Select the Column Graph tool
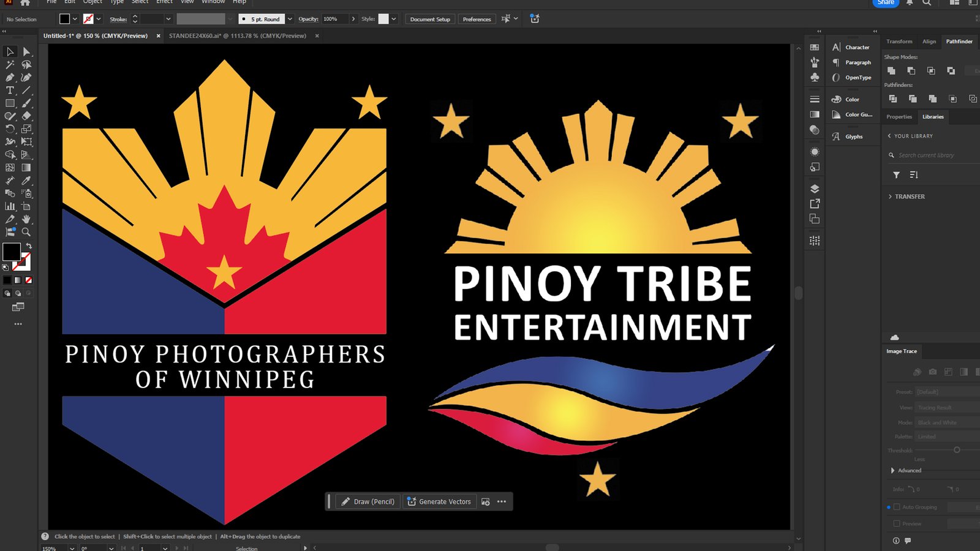980x551 pixels. point(10,206)
